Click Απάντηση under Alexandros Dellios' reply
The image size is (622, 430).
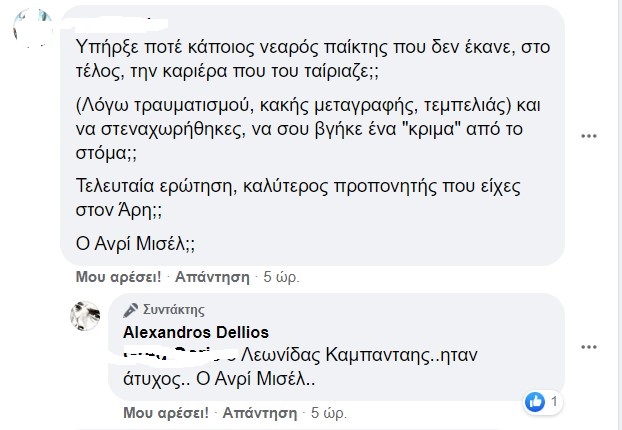(x=260, y=413)
